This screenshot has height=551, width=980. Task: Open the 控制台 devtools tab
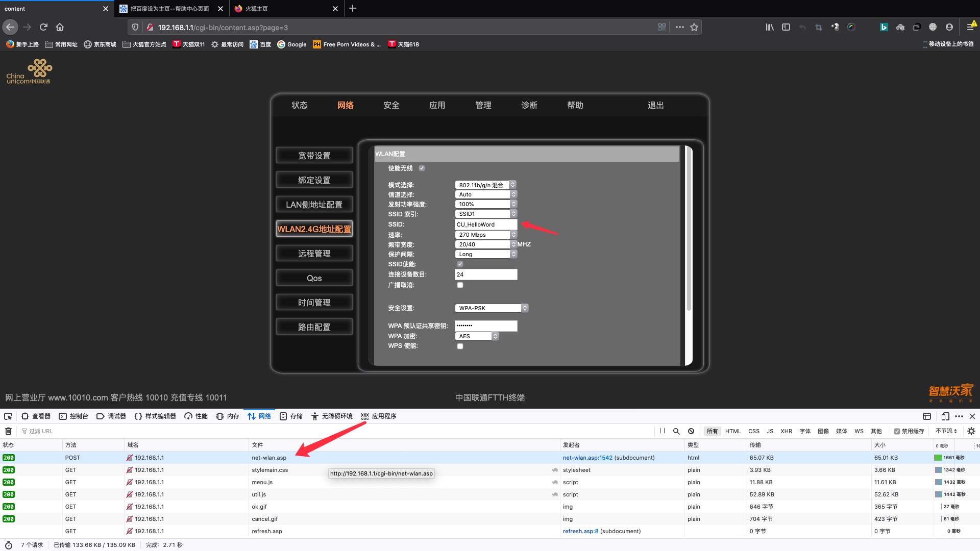(x=73, y=416)
